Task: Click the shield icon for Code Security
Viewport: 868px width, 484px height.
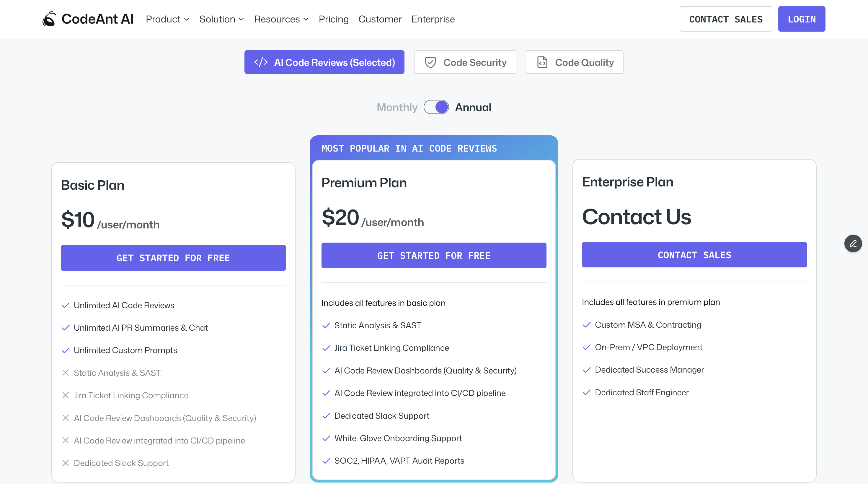Action: coord(430,62)
